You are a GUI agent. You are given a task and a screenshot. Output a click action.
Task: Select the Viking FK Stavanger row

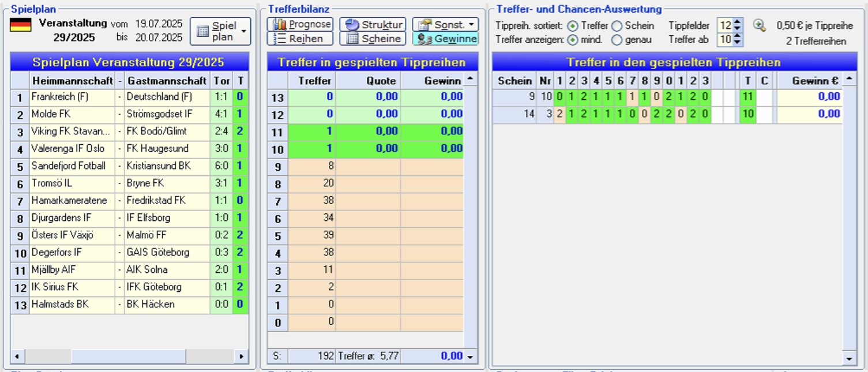point(130,131)
